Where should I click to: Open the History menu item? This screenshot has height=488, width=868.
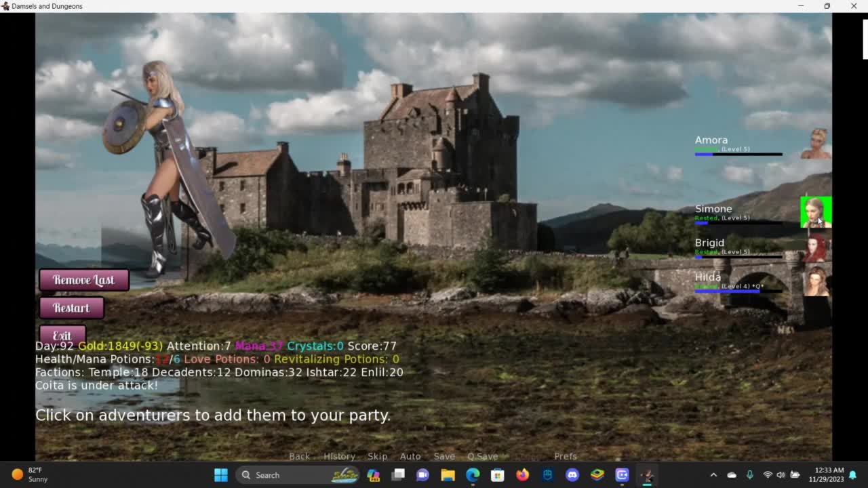click(x=339, y=456)
